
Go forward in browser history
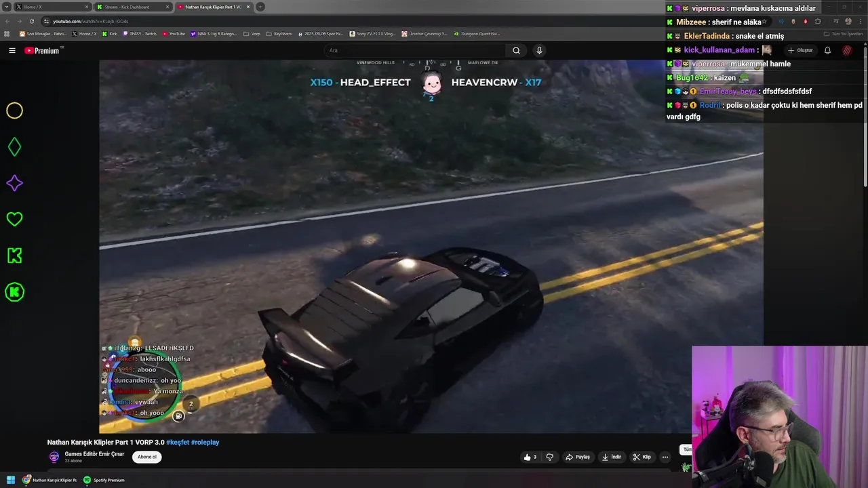(x=19, y=21)
